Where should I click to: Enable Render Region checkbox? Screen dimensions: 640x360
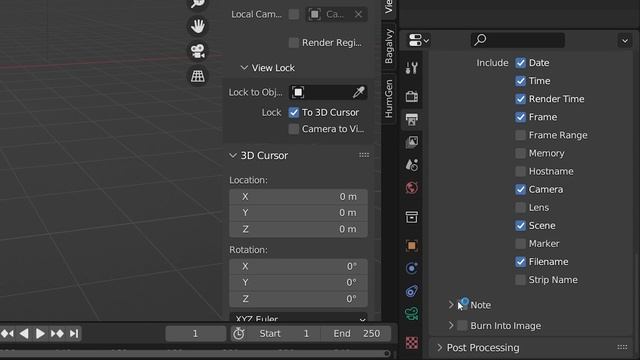pyautogui.click(x=293, y=43)
